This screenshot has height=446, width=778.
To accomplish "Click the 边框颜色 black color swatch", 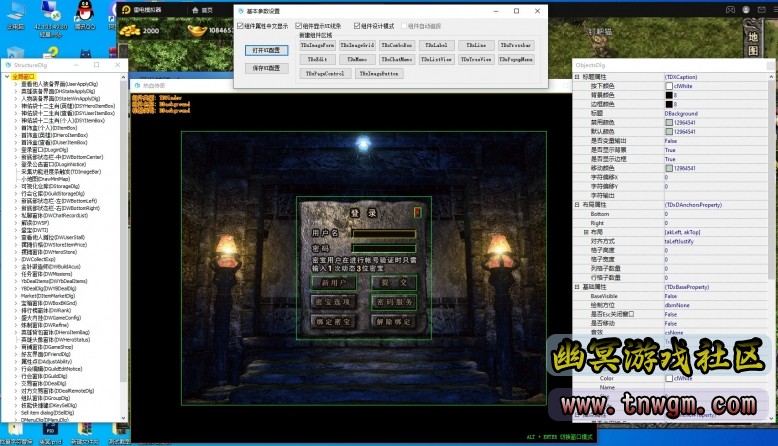I will (x=669, y=105).
